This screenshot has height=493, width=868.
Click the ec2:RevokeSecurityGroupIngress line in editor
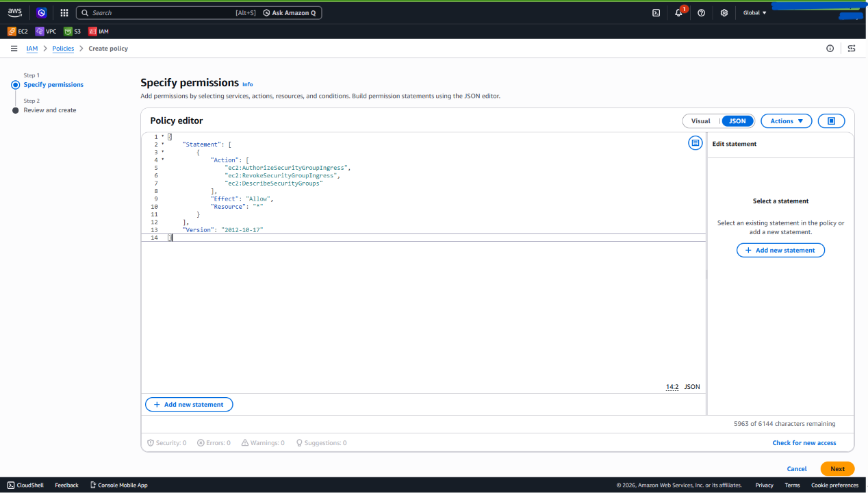click(283, 176)
